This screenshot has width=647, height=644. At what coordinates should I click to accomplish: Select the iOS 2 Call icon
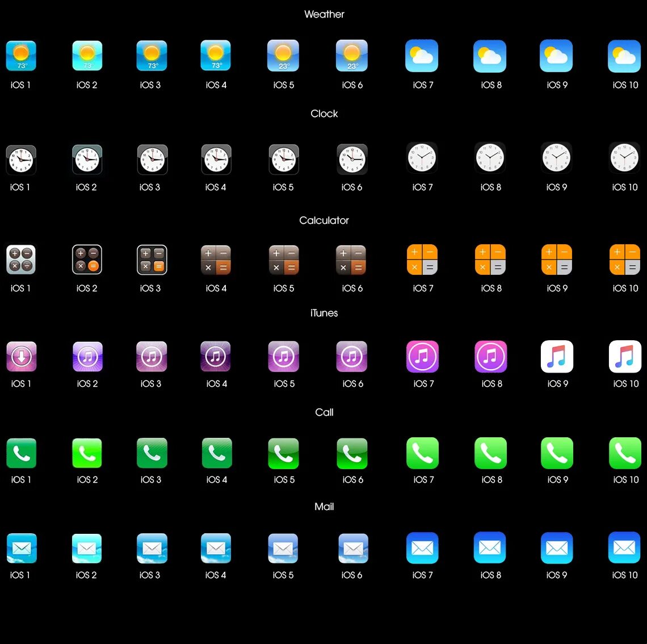pos(87,453)
